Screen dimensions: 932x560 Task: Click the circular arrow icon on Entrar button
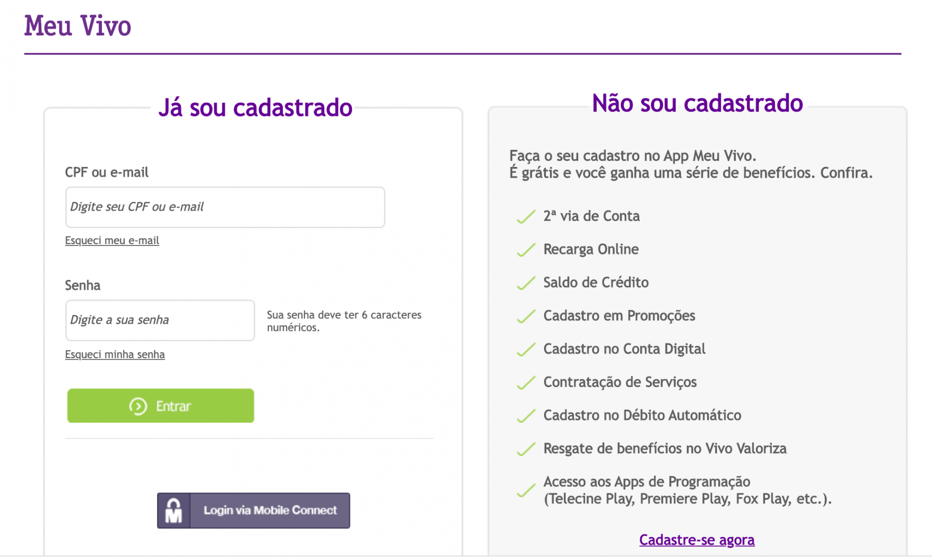[x=138, y=406]
